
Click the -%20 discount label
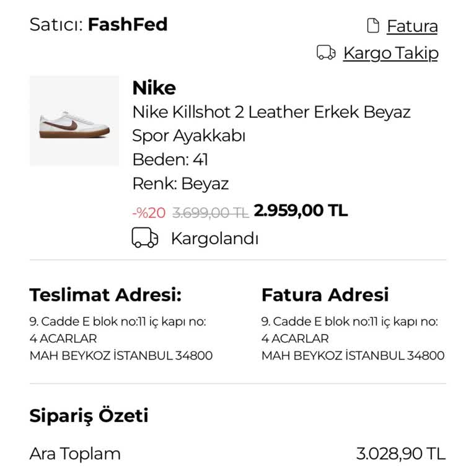click(x=149, y=213)
